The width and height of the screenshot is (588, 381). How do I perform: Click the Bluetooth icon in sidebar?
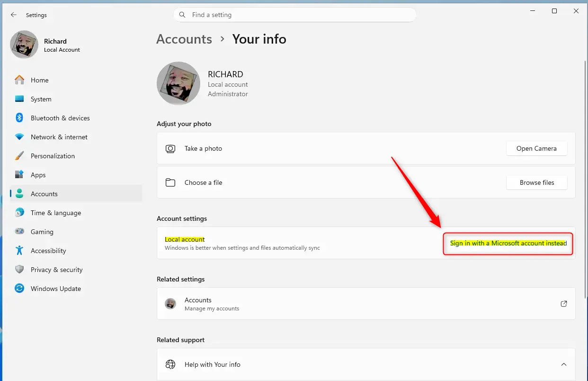coord(19,118)
